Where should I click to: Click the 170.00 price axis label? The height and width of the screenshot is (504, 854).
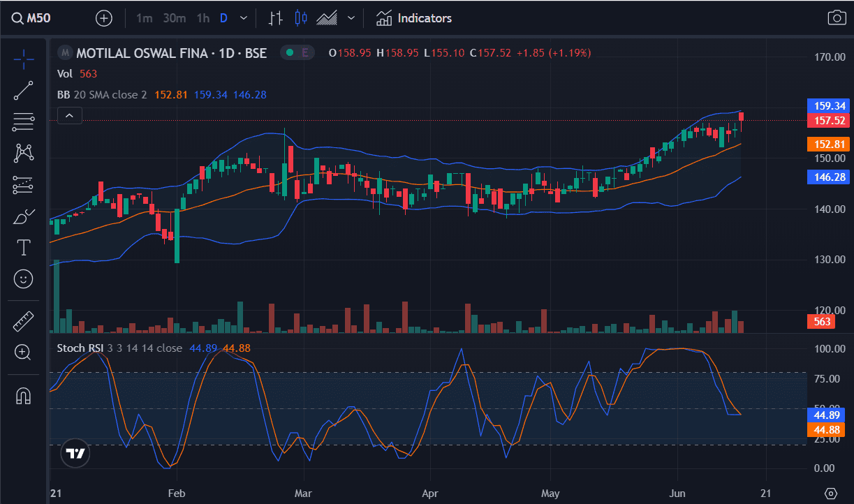[830, 57]
